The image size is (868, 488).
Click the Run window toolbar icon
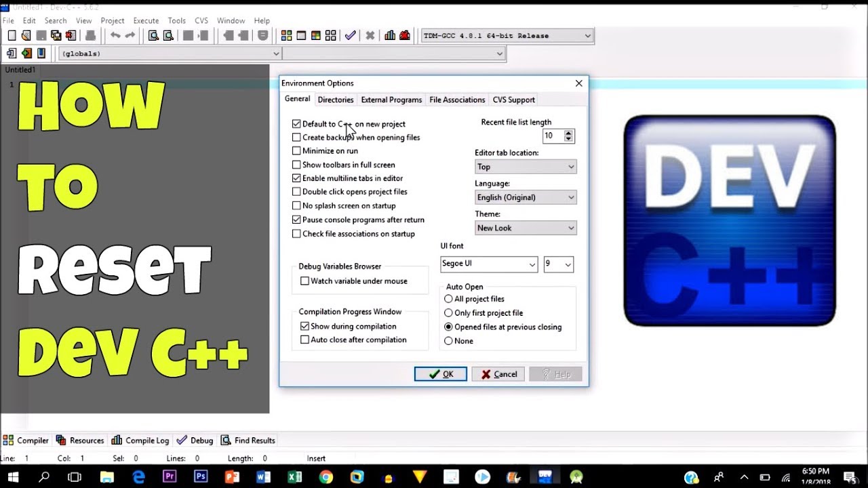301,36
